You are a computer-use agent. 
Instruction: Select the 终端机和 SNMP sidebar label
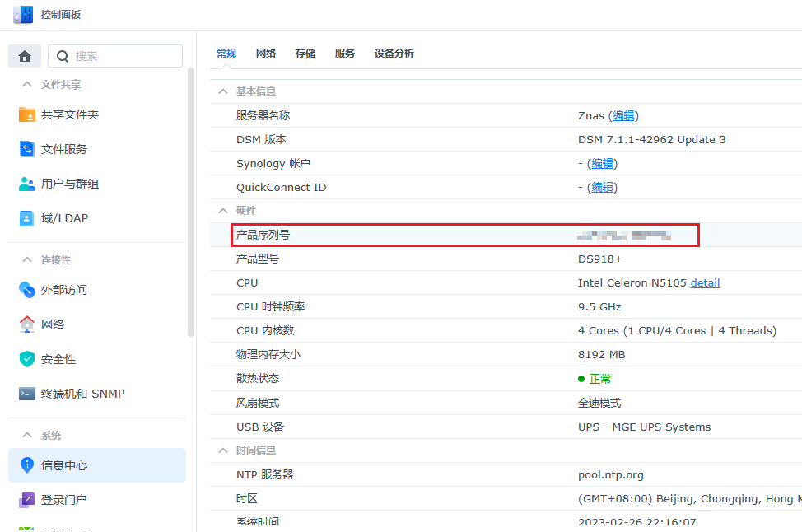point(83,394)
